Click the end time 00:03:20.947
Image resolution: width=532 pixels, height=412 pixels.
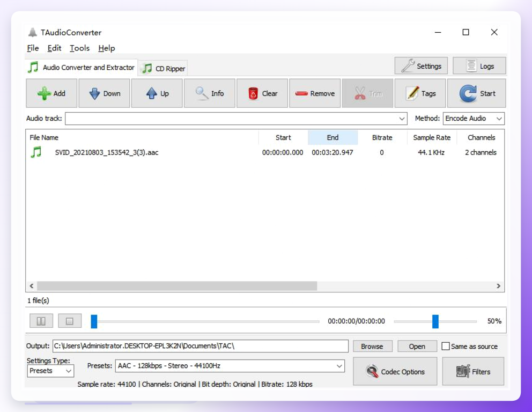332,152
